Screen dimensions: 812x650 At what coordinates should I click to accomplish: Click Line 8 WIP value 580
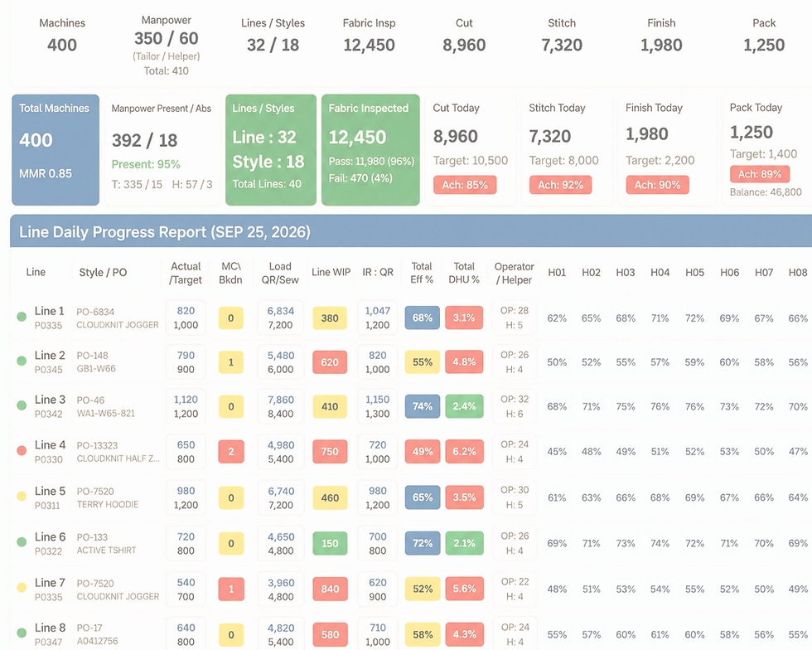click(x=330, y=634)
